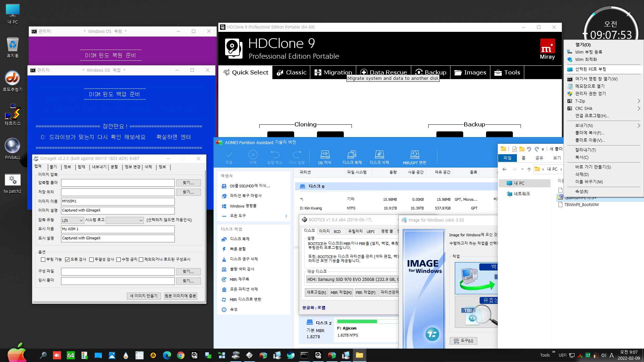
Task: Open recent locations dropdown in Explorer navigation
Action: pyautogui.click(x=522, y=169)
